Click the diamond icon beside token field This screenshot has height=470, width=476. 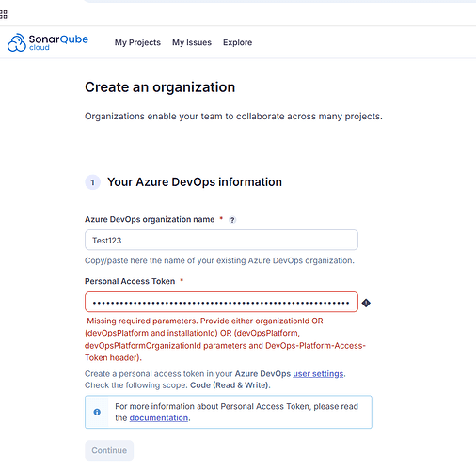pos(366,303)
